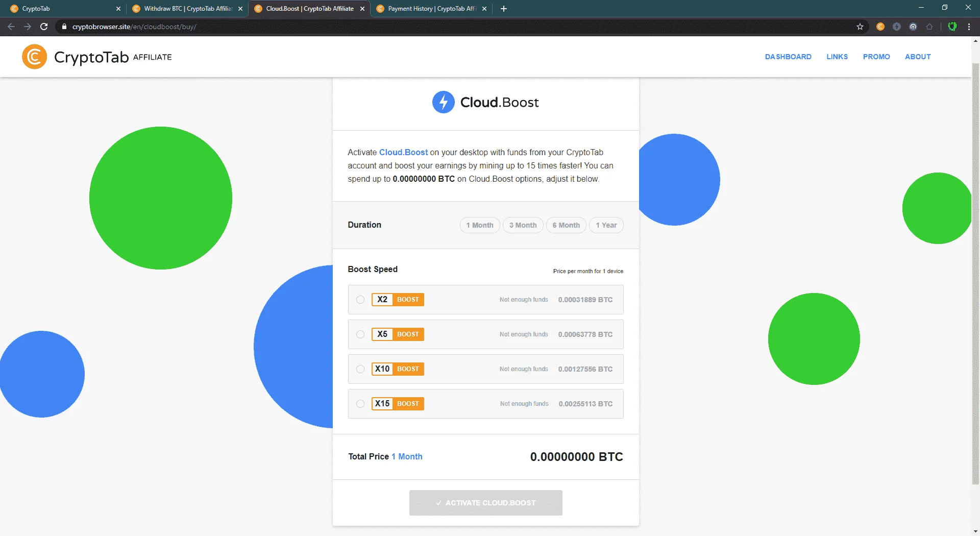Screen dimensions: 980x536
Task: Select the X2 boost radio button
Action: pos(360,300)
